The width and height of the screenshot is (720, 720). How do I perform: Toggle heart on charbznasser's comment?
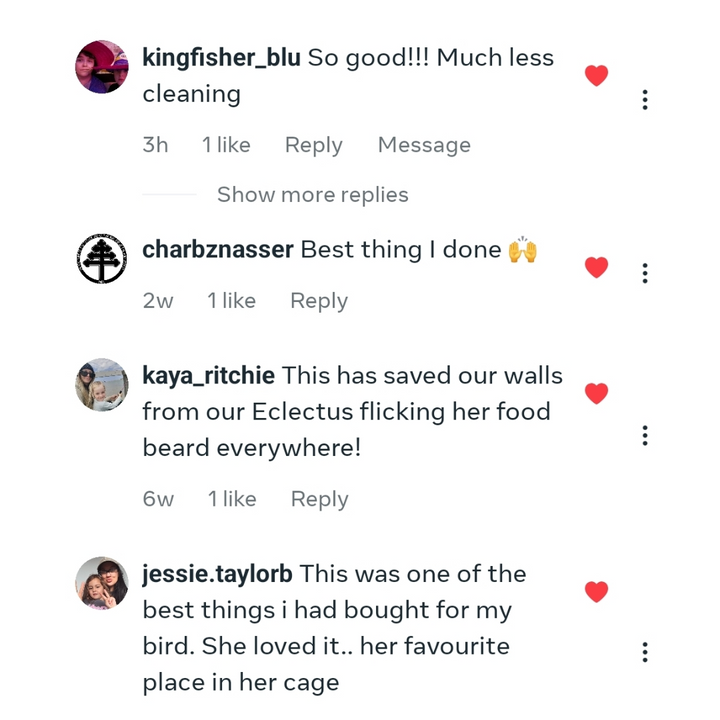coord(596,267)
